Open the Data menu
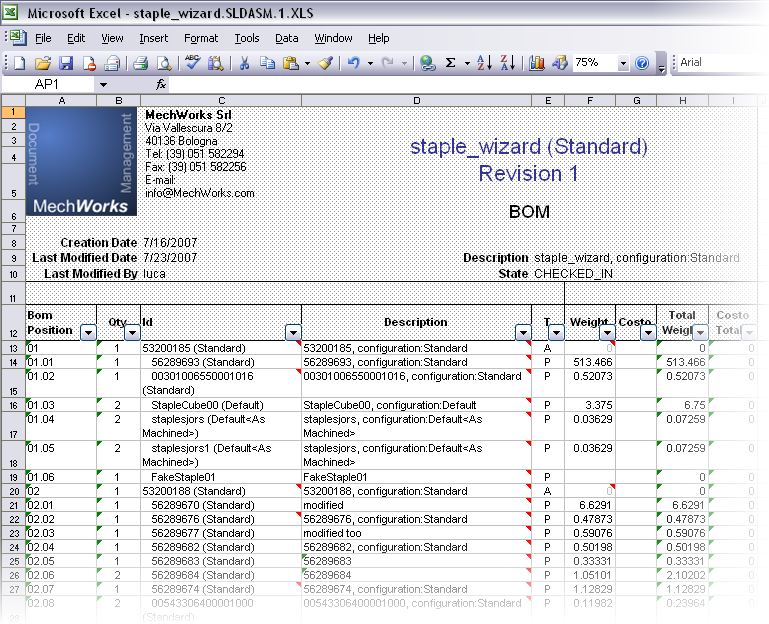 [286, 38]
